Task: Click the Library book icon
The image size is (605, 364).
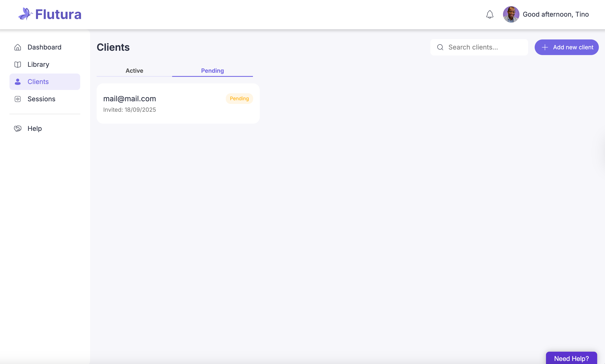Action: 18,65
